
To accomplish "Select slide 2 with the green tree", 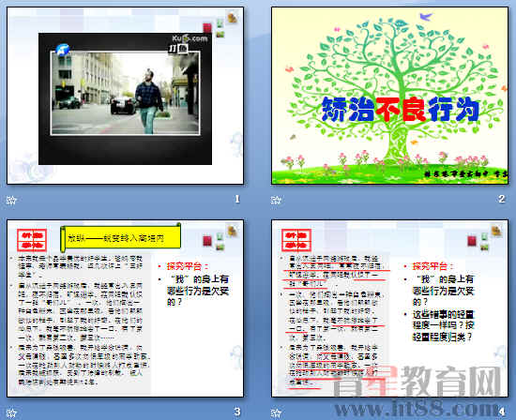I will coord(389,96).
